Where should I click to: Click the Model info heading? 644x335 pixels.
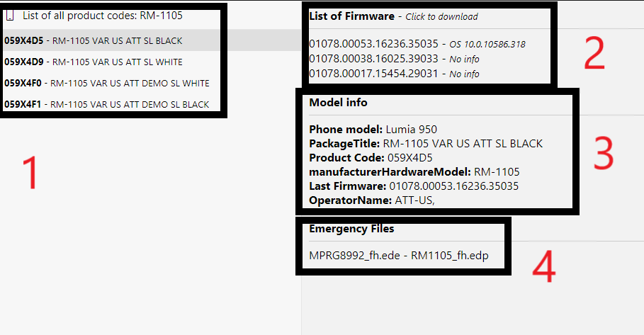[x=338, y=103]
